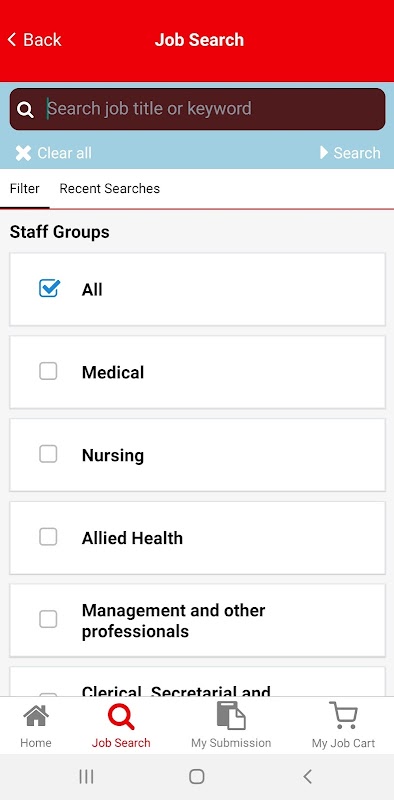394x800 pixels.
Task: Tap the Android recent apps button
Action: point(86,777)
